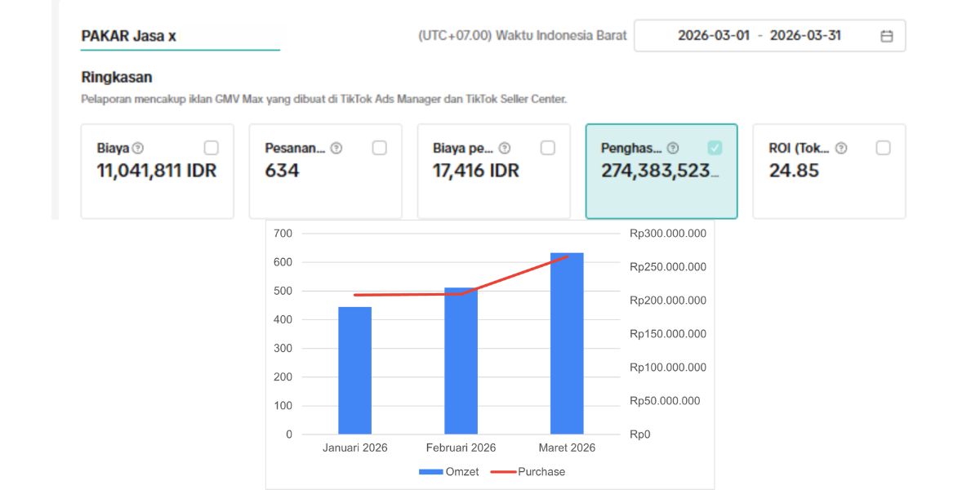Tick the ROI metric checkbox
This screenshot has width=980, height=490.
(883, 148)
